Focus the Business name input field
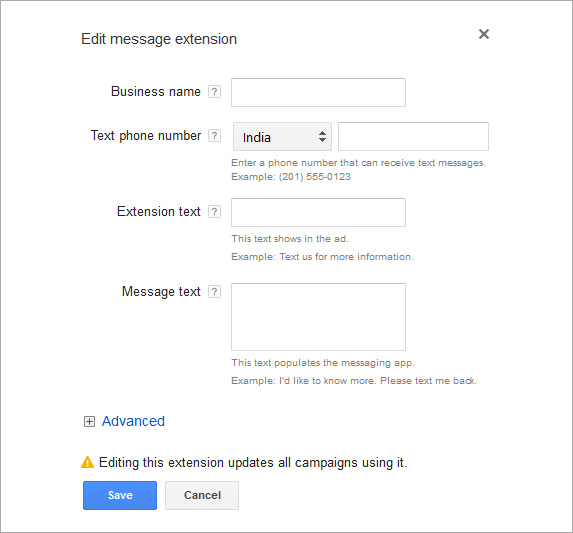 [318, 92]
